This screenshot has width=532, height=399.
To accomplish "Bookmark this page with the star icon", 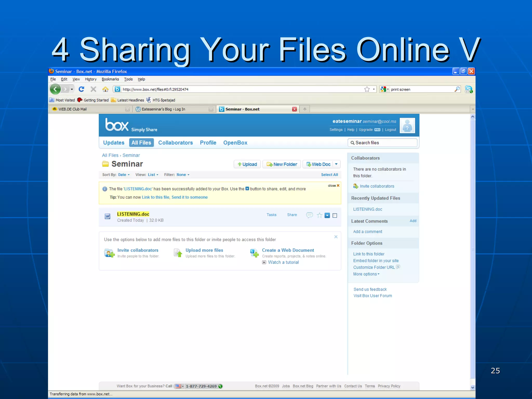I will 367,89.
